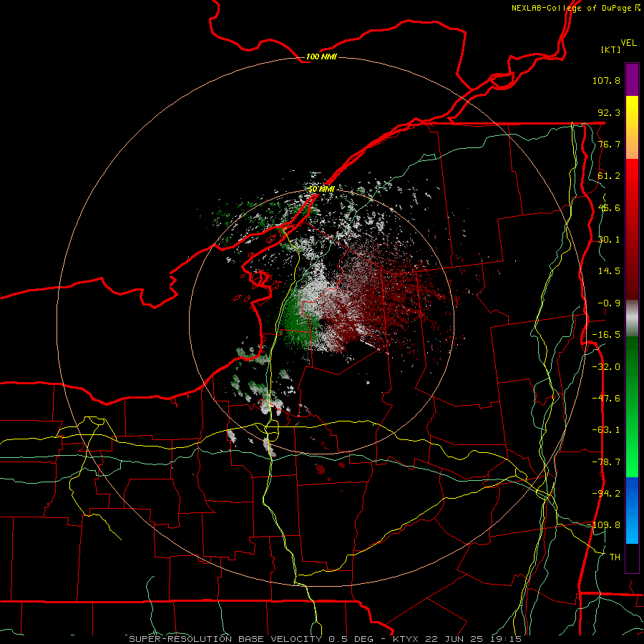This screenshot has width=644, height=644.
Task: Click the -78.7 scale value
Action: tap(606, 462)
